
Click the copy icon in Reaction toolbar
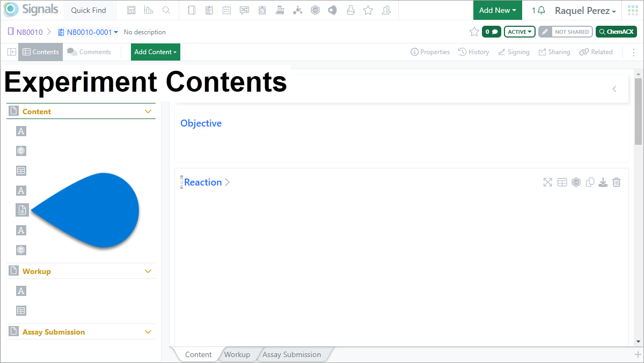coord(590,182)
